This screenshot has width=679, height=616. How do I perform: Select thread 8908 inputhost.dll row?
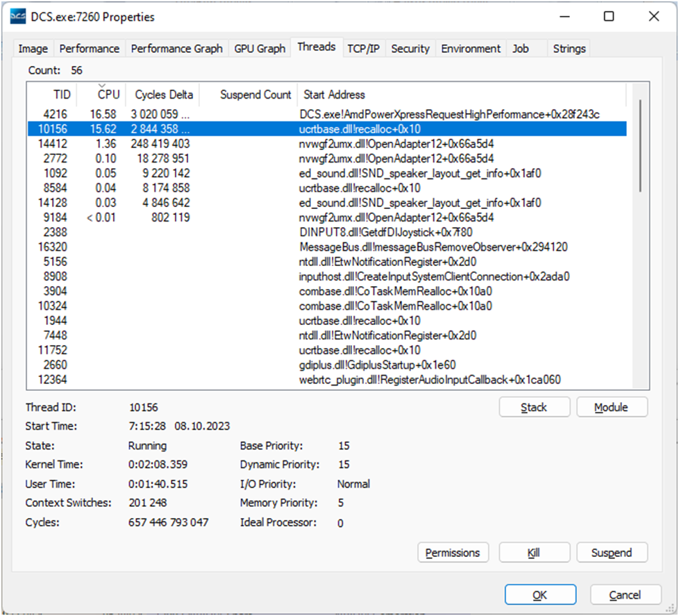[327, 276]
